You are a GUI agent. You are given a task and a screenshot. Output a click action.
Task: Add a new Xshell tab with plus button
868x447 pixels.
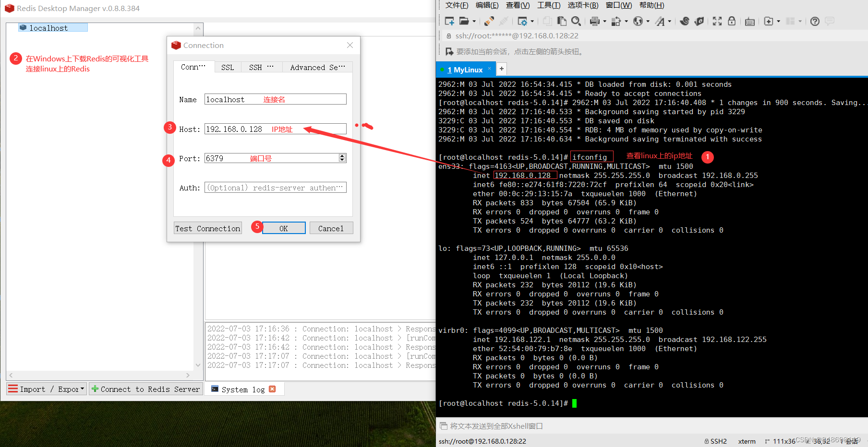pyautogui.click(x=501, y=69)
